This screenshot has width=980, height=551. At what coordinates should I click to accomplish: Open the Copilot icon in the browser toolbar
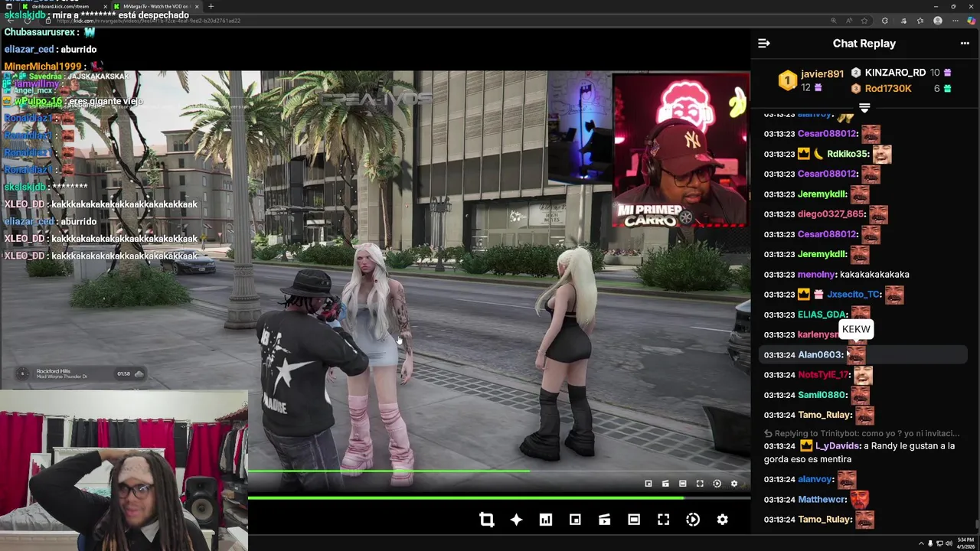971,21
